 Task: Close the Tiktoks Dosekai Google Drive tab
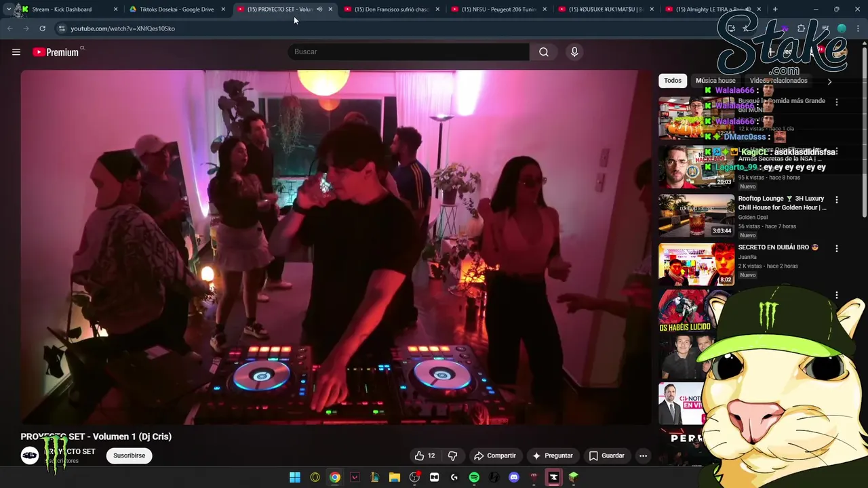pyautogui.click(x=223, y=9)
